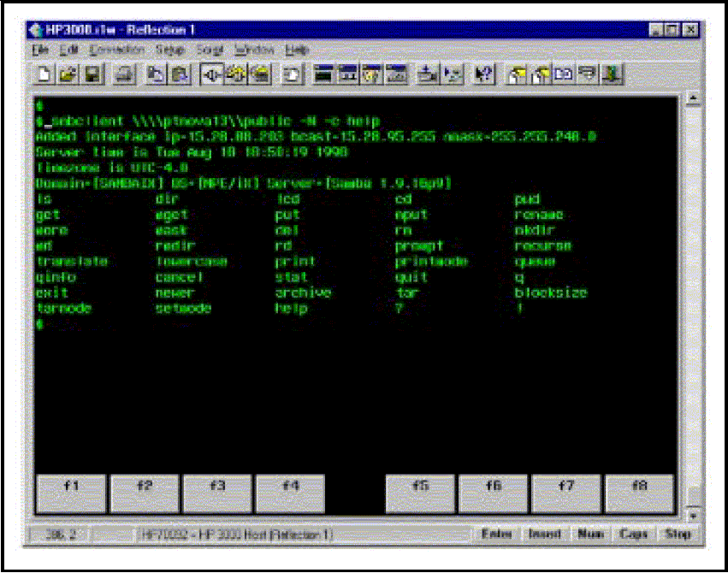Image resolution: width=728 pixels, height=573 pixels.
Task: Click the green exit toolbar icon
Action: coord(612,74)
